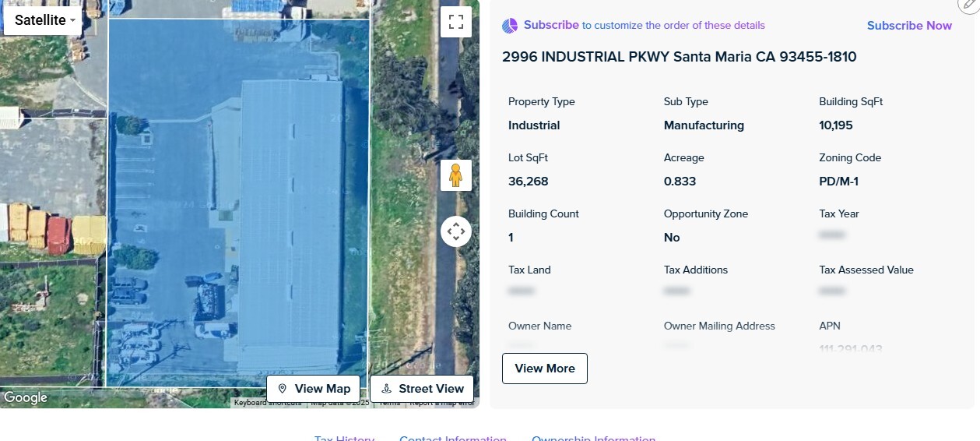The height and width of the screenshot is (441, 980).
Task: Toggle fullscreen map view
Action: (x=455, y=21)
